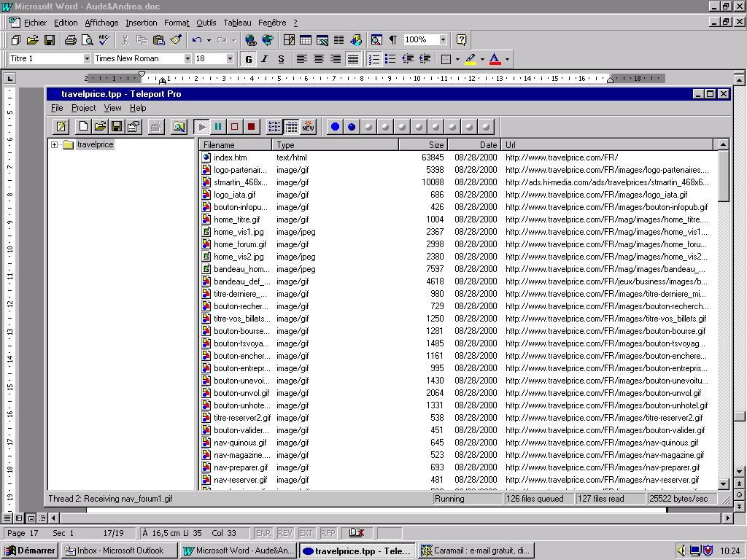The width and height of the screenshot is (747, 560).
Task: Switch Teleport file view to small-icon list
Action: [x=274, y=127]
